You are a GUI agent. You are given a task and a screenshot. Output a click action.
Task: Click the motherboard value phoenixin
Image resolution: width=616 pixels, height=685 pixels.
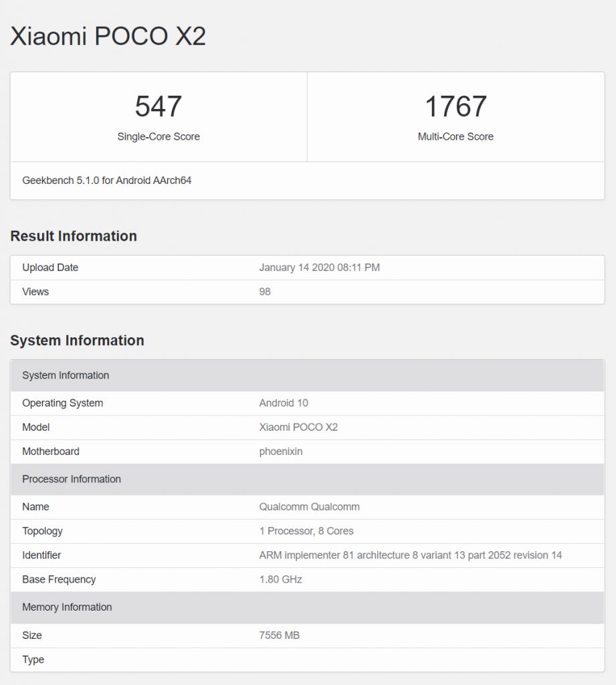(x=281, y=452)
